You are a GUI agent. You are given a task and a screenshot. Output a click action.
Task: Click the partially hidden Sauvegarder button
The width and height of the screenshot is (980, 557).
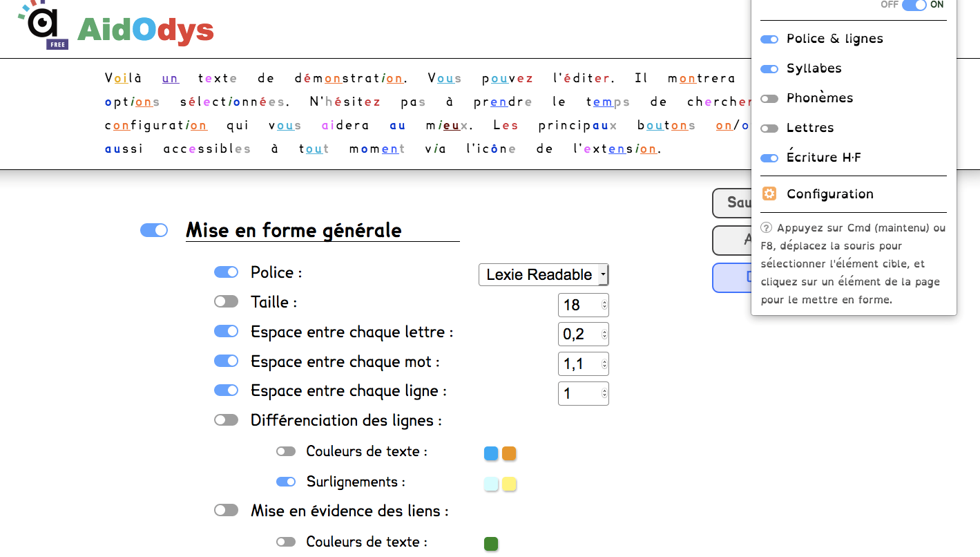(731, 203)
